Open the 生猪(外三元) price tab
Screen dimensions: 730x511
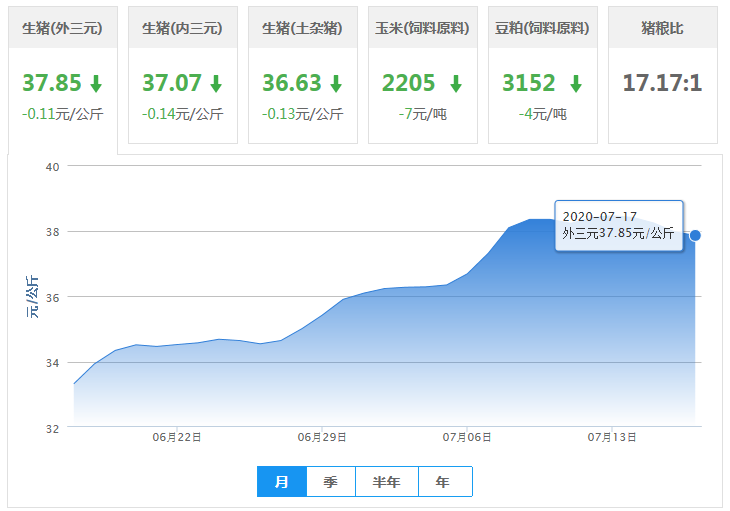62,29
